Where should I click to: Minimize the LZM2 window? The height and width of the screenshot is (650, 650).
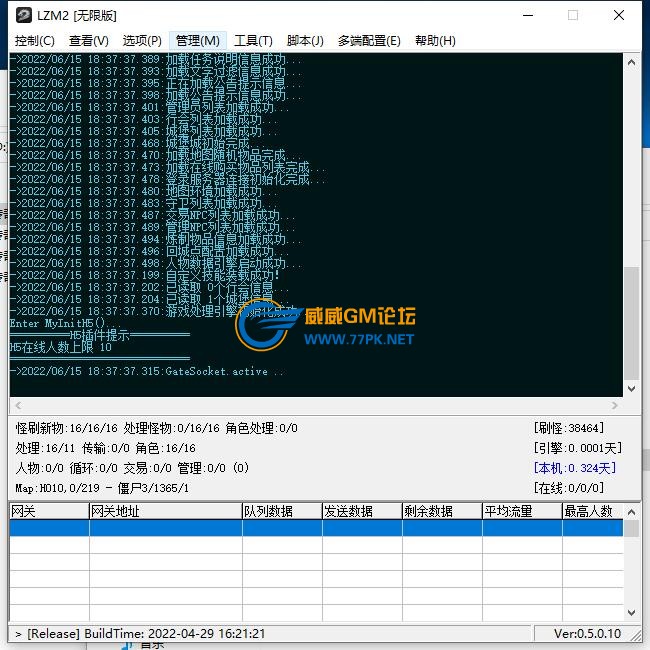tap(528, 15)
